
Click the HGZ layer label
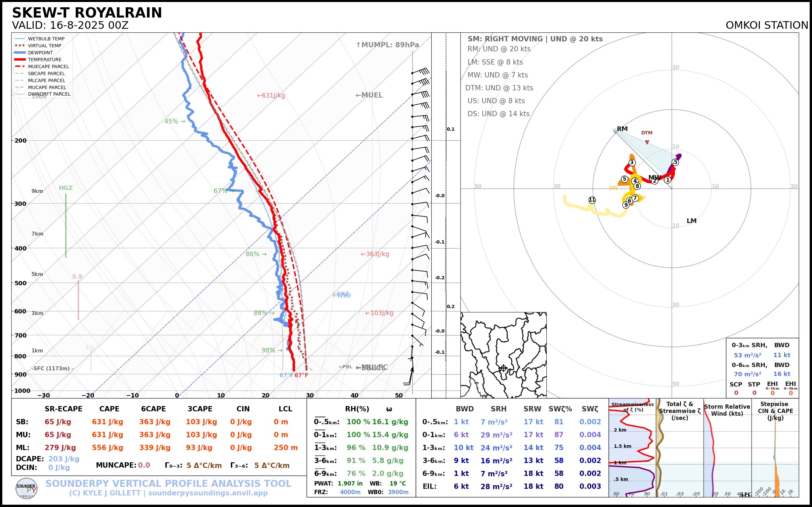(x=66, y=188)
